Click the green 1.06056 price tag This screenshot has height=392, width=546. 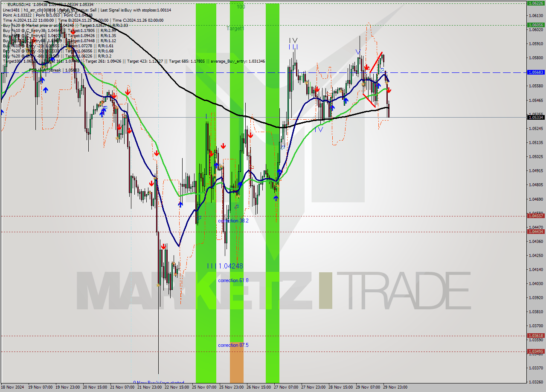pyautogui.click(x=536, y=25)
